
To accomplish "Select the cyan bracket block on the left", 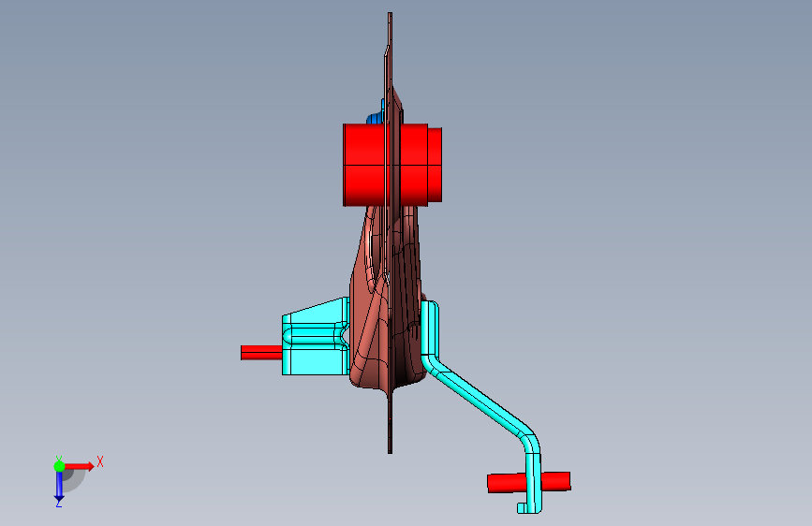I will (315, 338).
